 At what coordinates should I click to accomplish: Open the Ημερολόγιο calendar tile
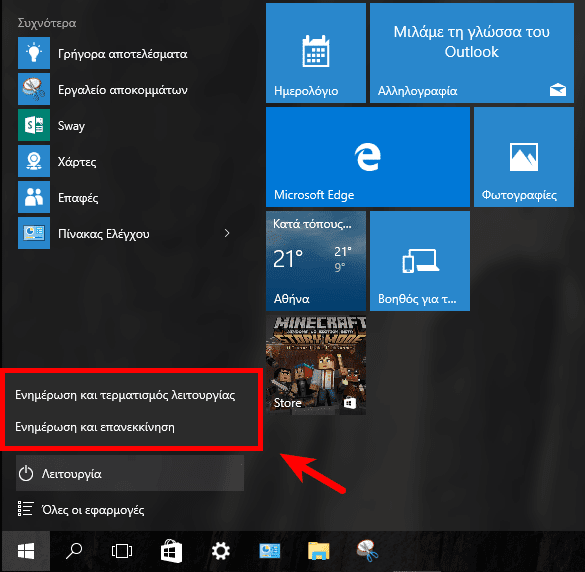point(316,53)
